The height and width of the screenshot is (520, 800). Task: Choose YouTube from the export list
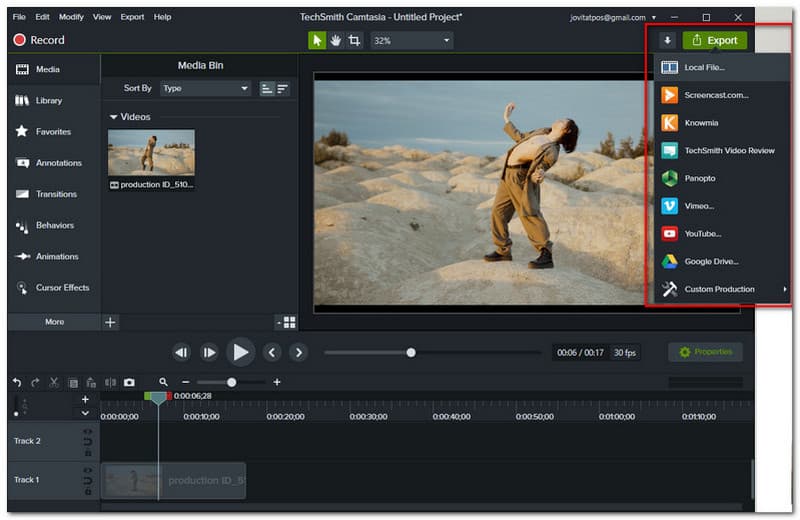point(702,233)
